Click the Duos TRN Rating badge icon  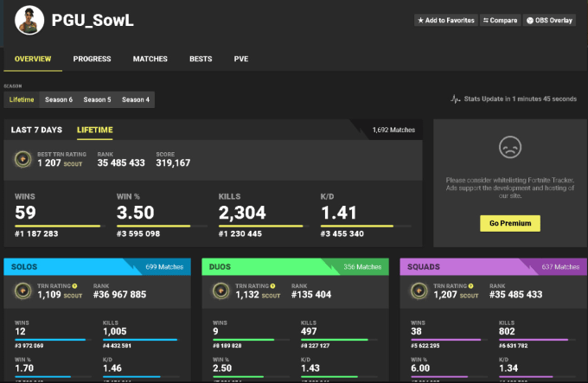[x=220, y=291]
